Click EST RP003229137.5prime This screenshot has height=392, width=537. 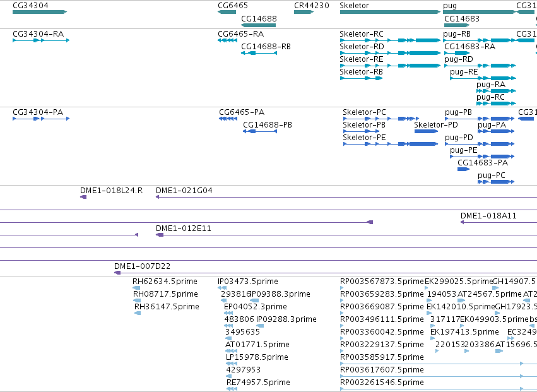point(382,345)
